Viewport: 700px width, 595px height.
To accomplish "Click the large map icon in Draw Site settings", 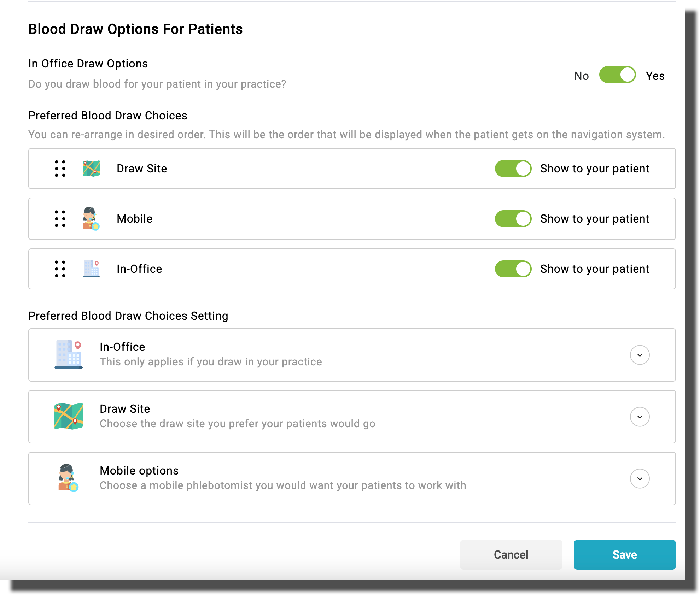I will click(x=69, y=416).
